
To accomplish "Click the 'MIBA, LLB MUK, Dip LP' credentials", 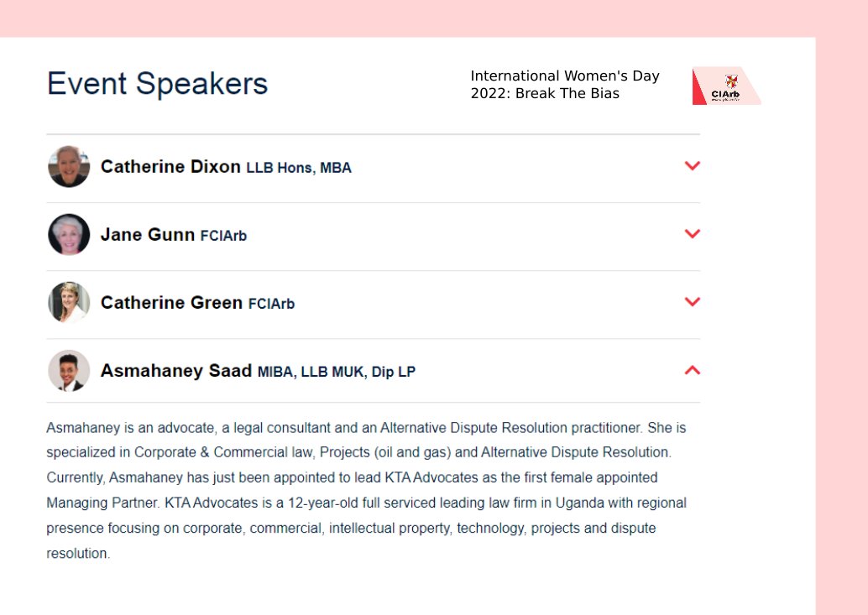I will pyautogui.click(x=337, y=372).
